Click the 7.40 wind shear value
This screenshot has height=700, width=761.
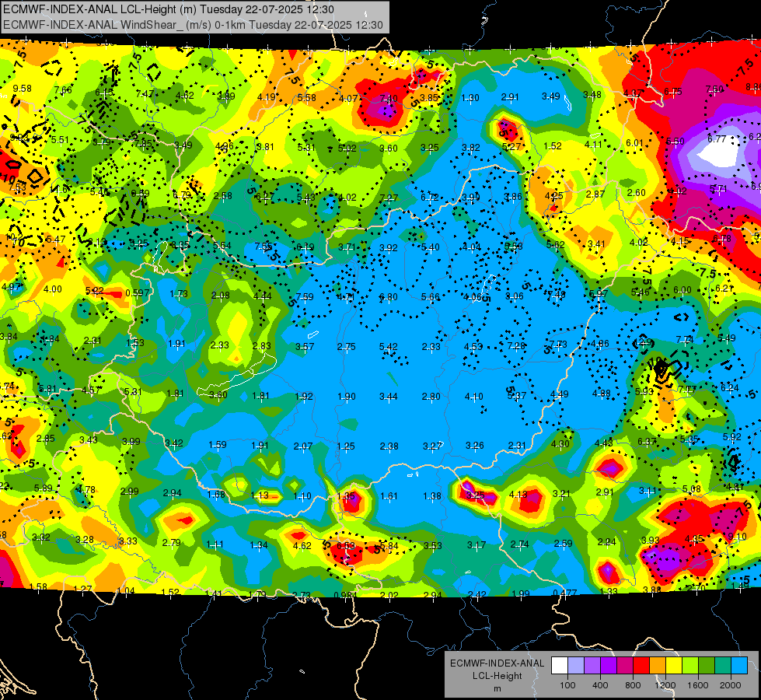click(388, 99)
